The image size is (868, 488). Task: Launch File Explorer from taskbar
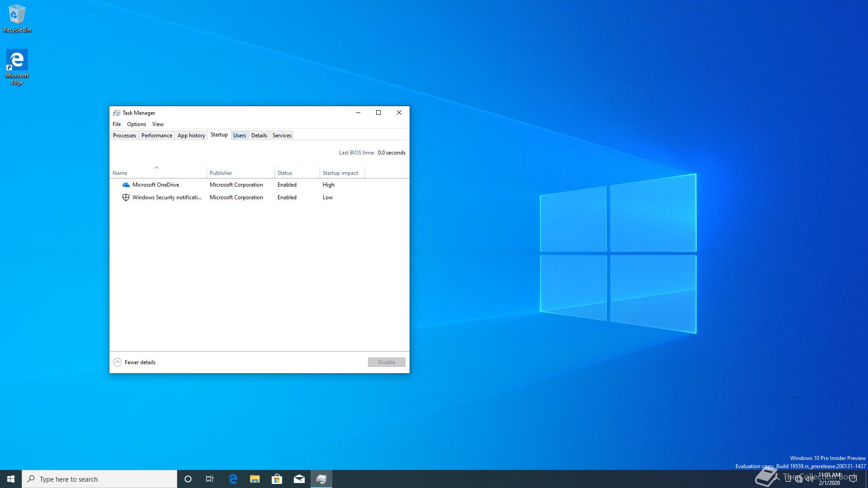(x=255, y=479)
